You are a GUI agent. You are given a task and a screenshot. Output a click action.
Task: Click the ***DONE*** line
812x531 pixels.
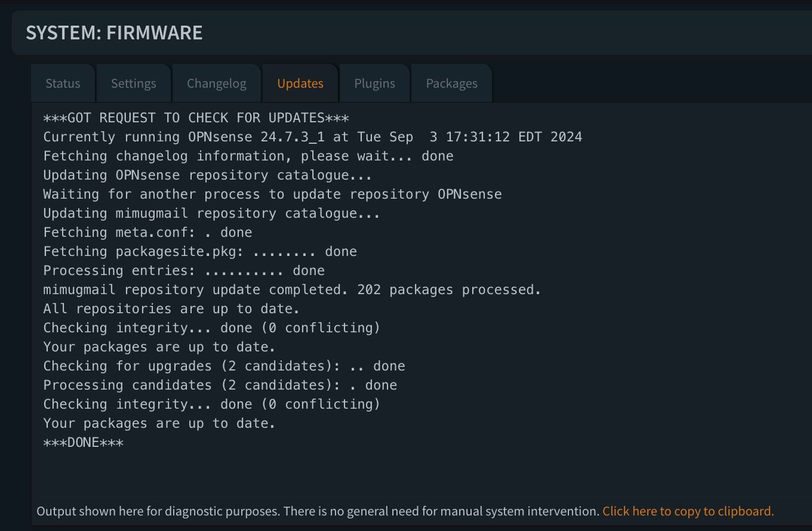83,443
